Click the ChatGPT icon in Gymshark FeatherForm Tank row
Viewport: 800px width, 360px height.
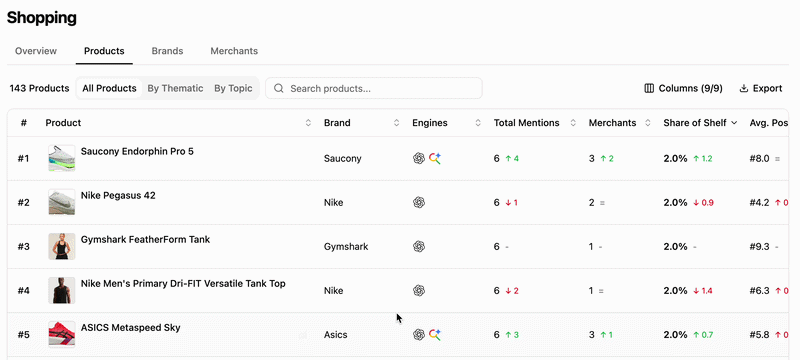point(419,247)
